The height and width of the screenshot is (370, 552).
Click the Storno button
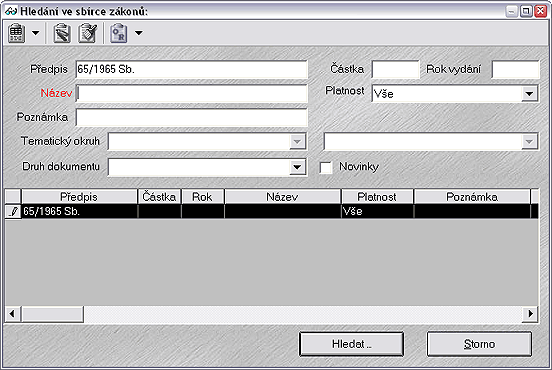coord(479,344)
